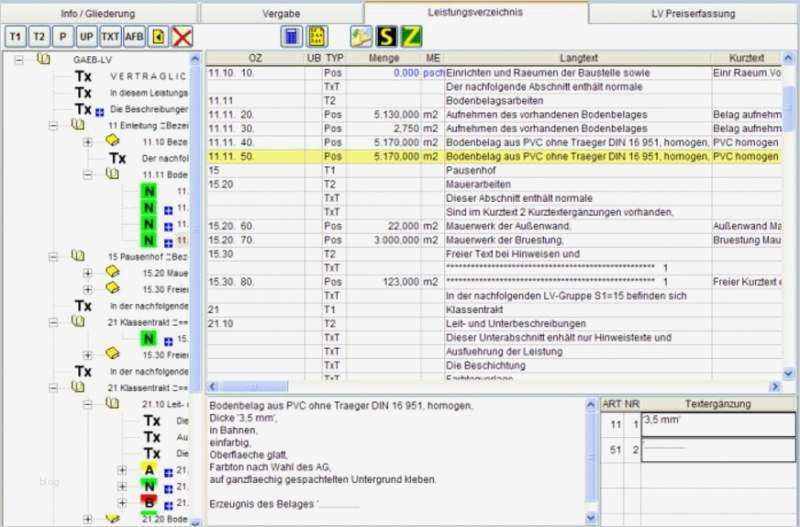Click the yellow list sheet icon
Image resolution: width=800 pixels, height=527 pixels.
(317, 37)
